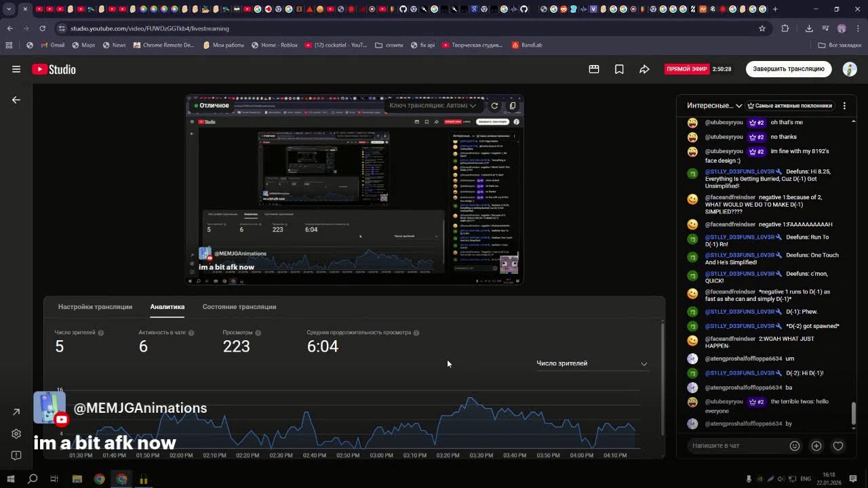Open File Explorer on the taskbar
The height and width of the screenshot is (488, 868).
(77, 479)
